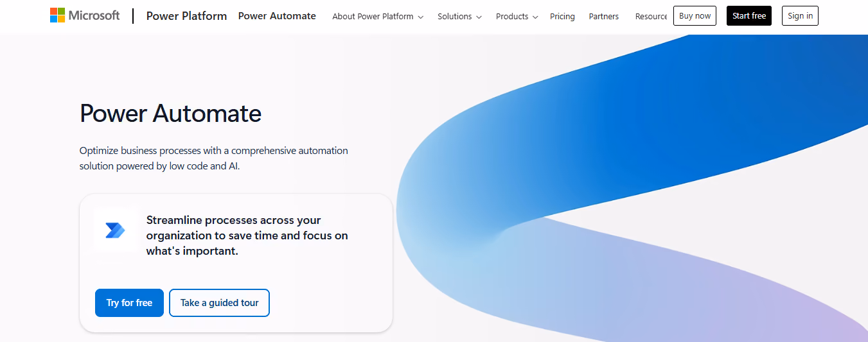Viewport: 868px width, 342px height.
Task: Click the Buy now button
Action: (695, 16)
